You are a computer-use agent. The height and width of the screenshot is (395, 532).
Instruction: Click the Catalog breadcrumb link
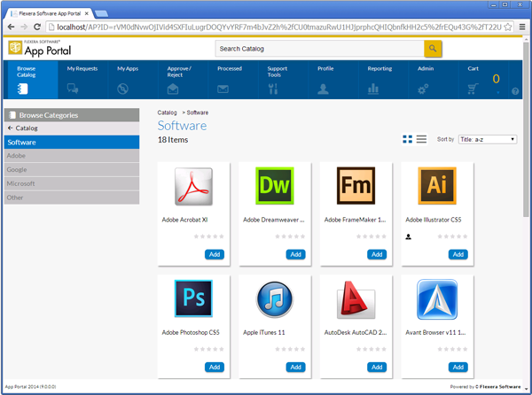pos(167,112)
